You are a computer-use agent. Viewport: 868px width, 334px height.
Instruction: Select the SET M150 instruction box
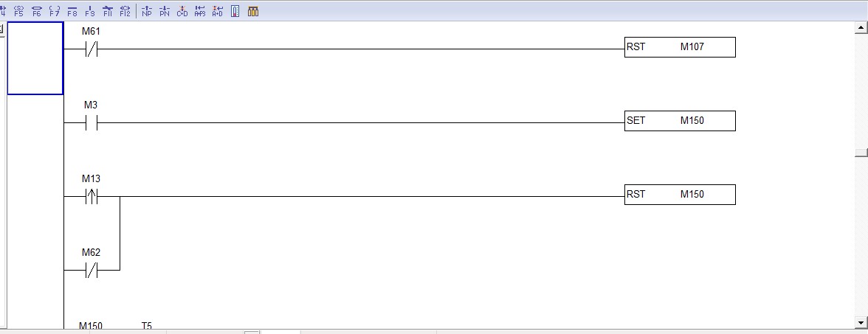(680, 121)
